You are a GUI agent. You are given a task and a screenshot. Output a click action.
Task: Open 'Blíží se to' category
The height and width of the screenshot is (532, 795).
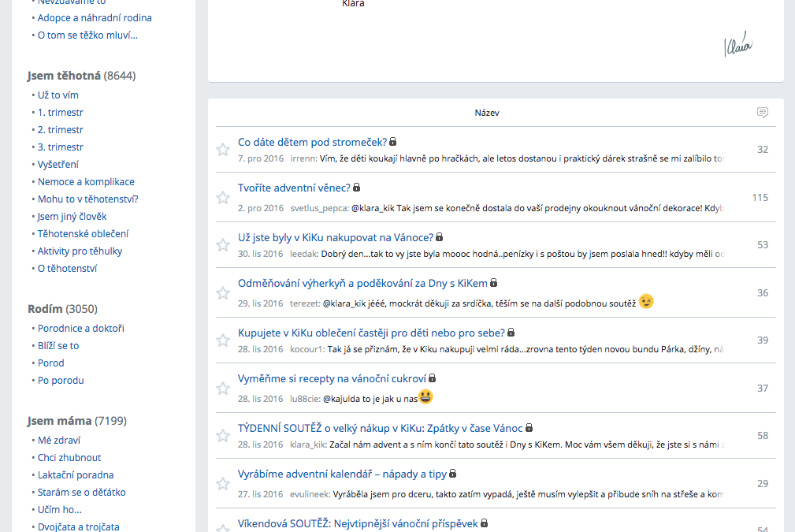coord(58,345)
